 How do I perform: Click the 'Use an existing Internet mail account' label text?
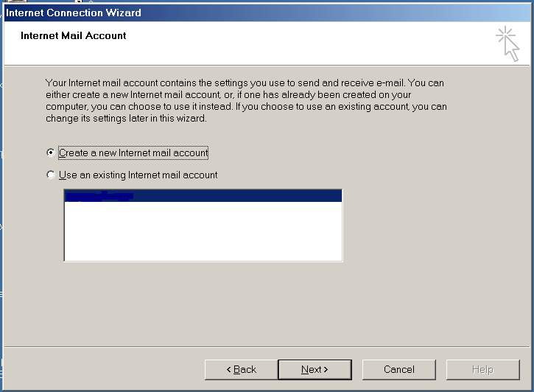(138, 175)
